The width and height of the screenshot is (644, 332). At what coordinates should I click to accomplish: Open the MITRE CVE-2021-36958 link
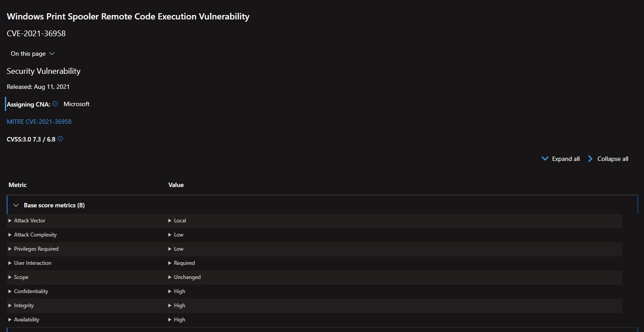pos(39,122)
